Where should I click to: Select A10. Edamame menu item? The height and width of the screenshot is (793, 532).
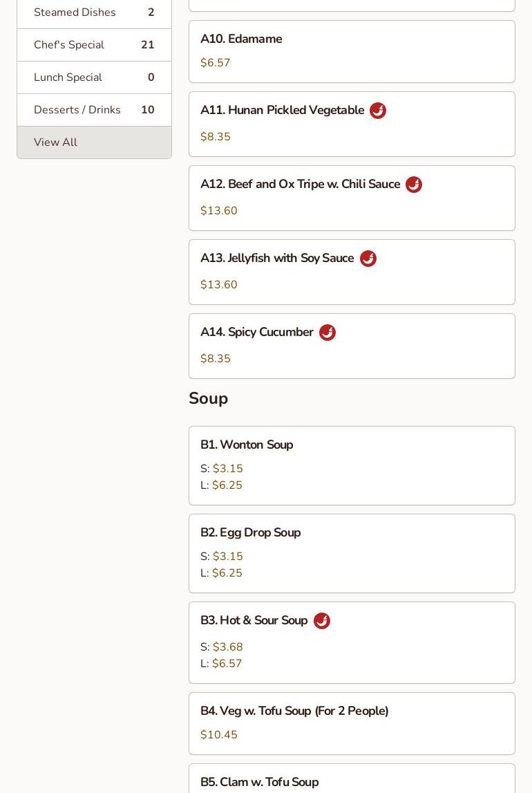pyautogui.click(x=352, y=51)
